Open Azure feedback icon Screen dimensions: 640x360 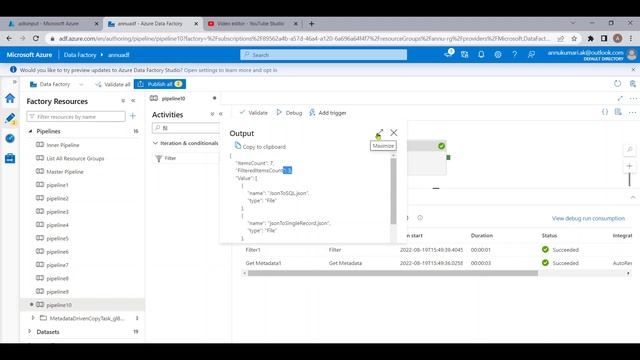point(531,54)
